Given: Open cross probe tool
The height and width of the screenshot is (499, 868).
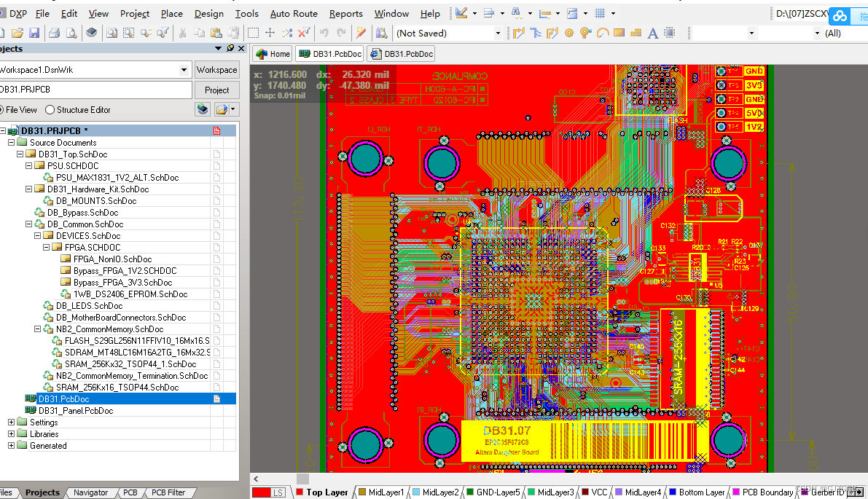Looking at the screenshot, I should [x=361, y=34].
